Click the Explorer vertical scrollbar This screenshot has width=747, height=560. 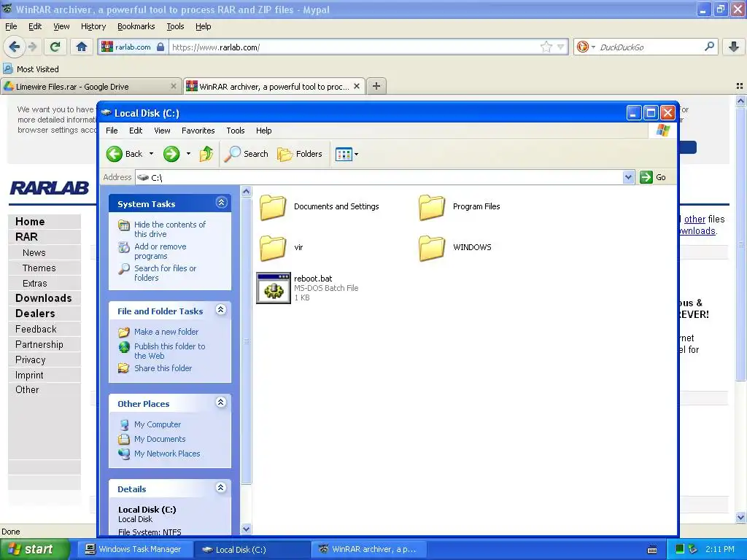coord(247,341)
